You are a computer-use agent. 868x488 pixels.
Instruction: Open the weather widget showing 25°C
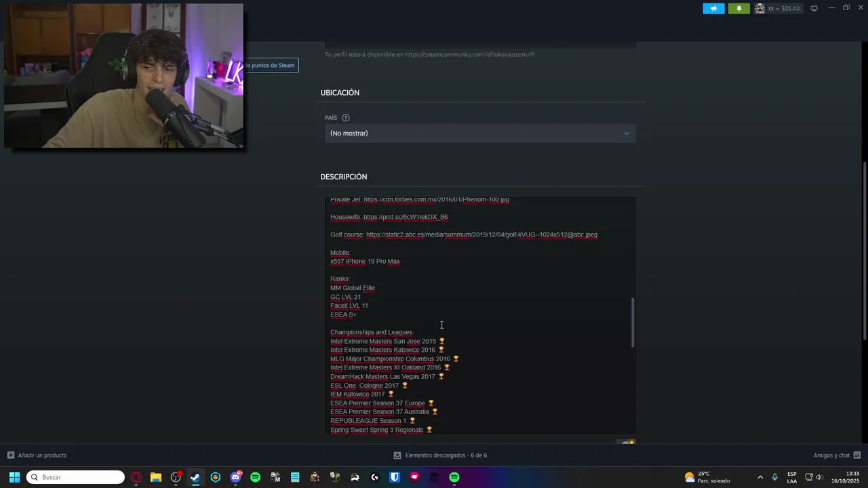click(x=707, y=477)
